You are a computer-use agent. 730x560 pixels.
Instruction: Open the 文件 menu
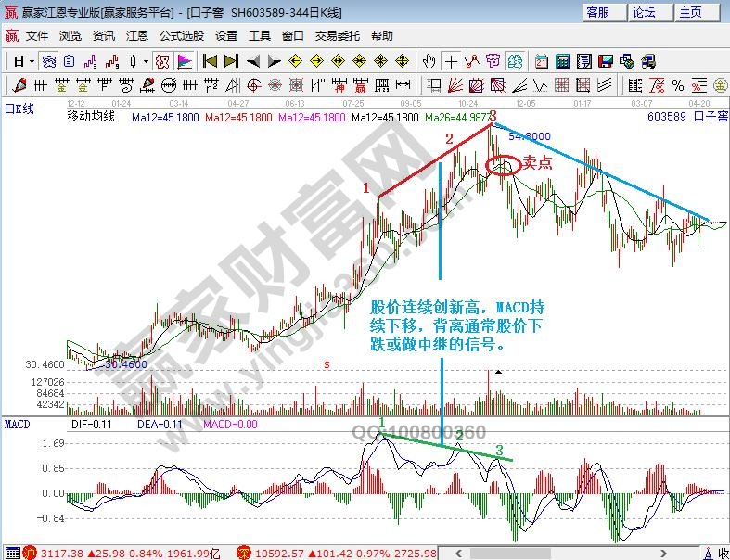point(37,36)
